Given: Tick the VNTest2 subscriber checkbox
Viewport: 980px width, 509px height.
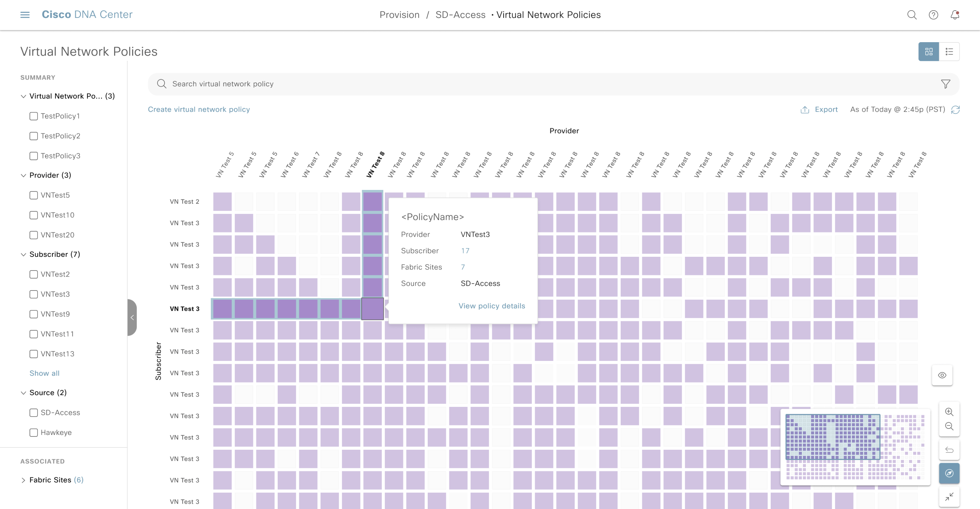Looking at the screenshot, I should 33,274.
